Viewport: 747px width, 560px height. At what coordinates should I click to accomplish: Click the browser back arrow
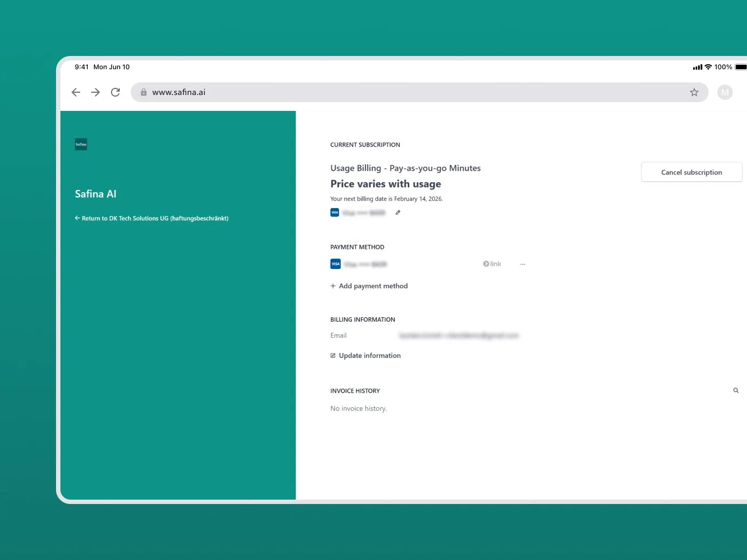(76, 92)
